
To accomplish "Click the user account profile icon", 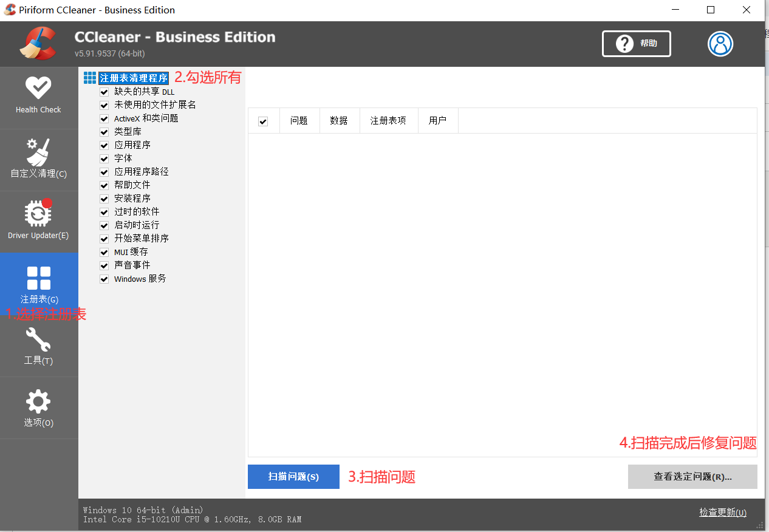I will pos(720,44).
